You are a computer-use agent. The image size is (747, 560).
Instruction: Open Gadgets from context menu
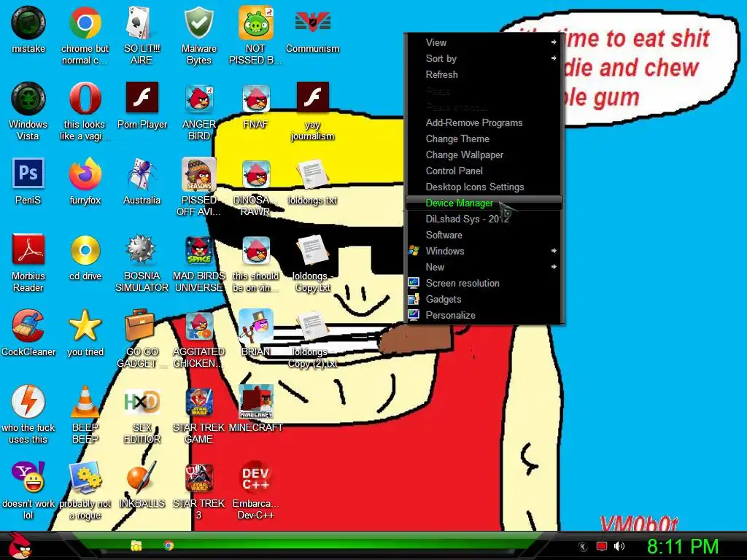[484, 299]
